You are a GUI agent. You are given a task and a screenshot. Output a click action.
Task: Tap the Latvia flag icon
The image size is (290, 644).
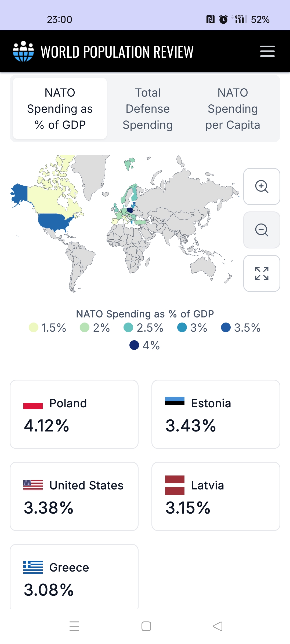pos(175,485)
